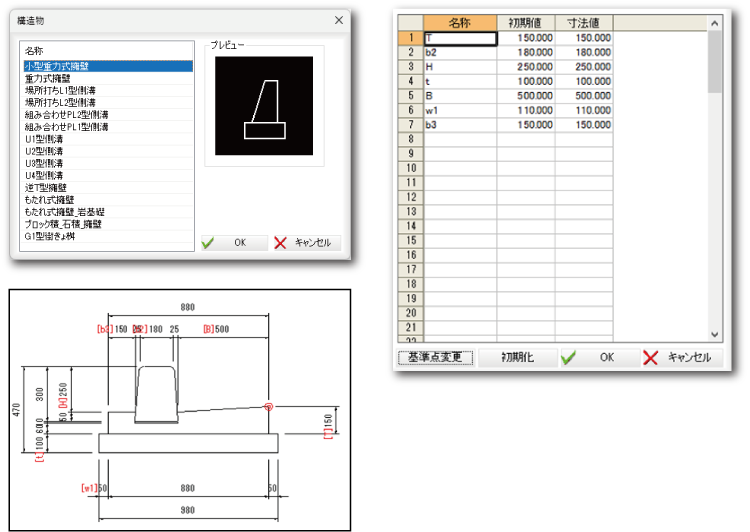
Task: Close the 構造物 dialog with X
Action: 339,20
